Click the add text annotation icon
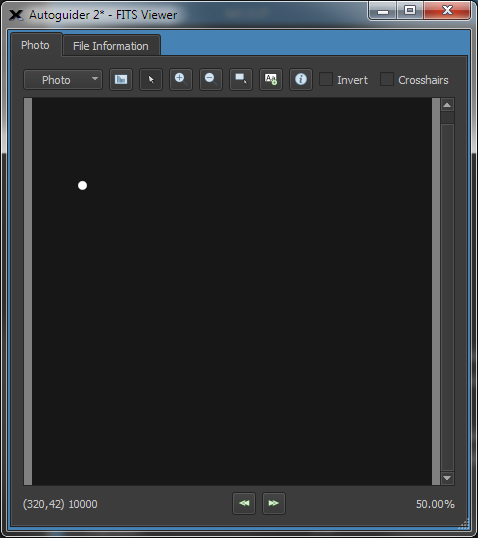Viewport: 478px width, 538px height. click(x=271, y=80)
